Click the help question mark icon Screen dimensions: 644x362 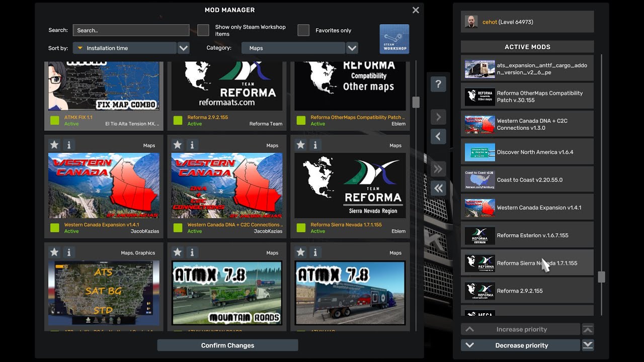(438, 84)
